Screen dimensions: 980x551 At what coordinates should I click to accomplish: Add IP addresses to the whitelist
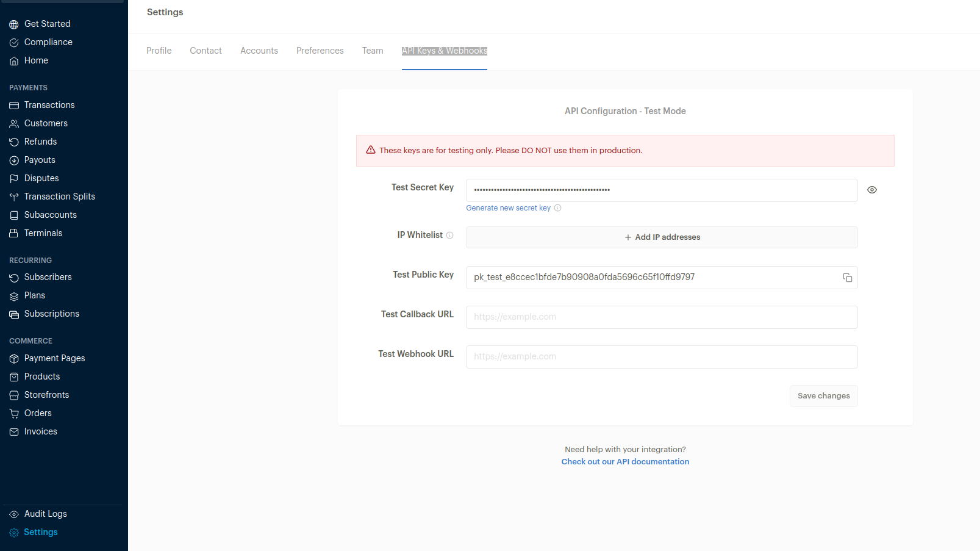click(x=662, y=237)
